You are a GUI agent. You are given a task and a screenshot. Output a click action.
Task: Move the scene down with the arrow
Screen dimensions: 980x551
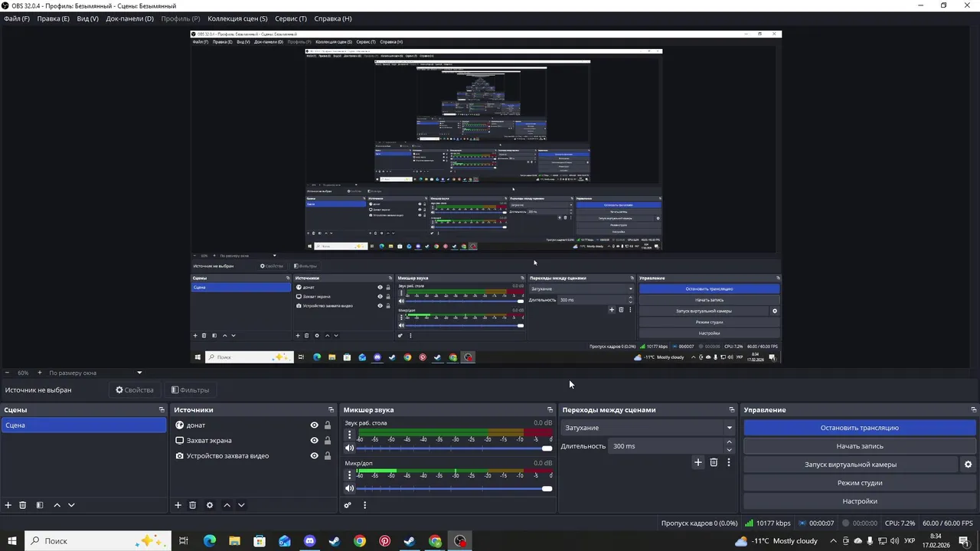pos(71,505)
